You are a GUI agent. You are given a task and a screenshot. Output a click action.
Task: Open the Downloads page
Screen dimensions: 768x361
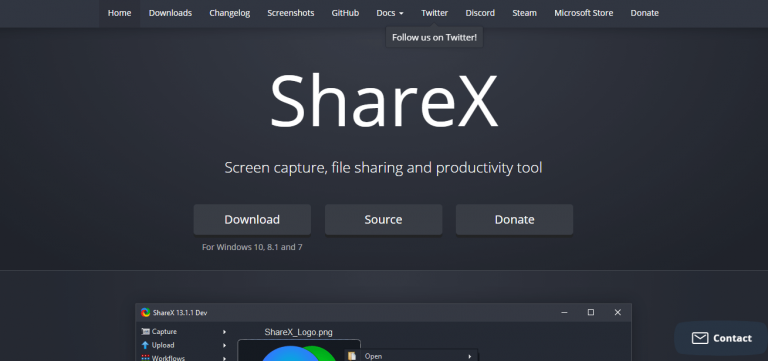(x=170, y=13)
